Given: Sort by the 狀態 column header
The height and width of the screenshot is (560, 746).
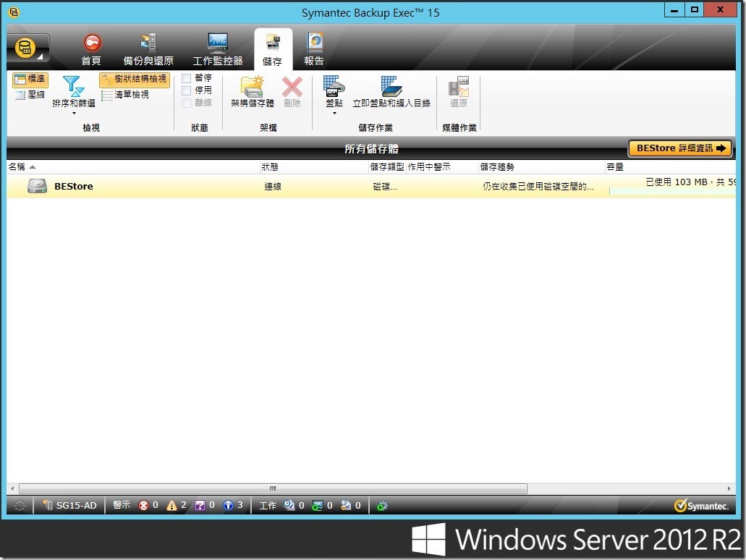Looking at the screenshot, I should coord(314,167).
